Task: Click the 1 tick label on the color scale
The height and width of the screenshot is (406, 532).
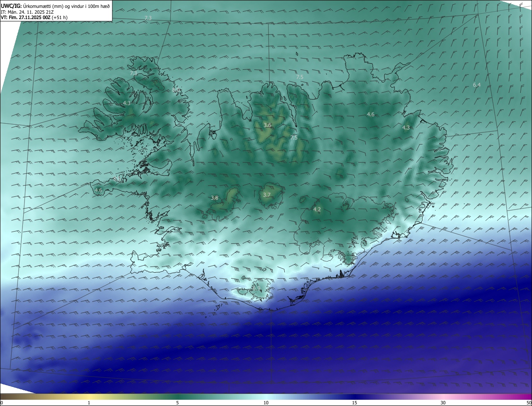Action: click(x=89, y=403)
